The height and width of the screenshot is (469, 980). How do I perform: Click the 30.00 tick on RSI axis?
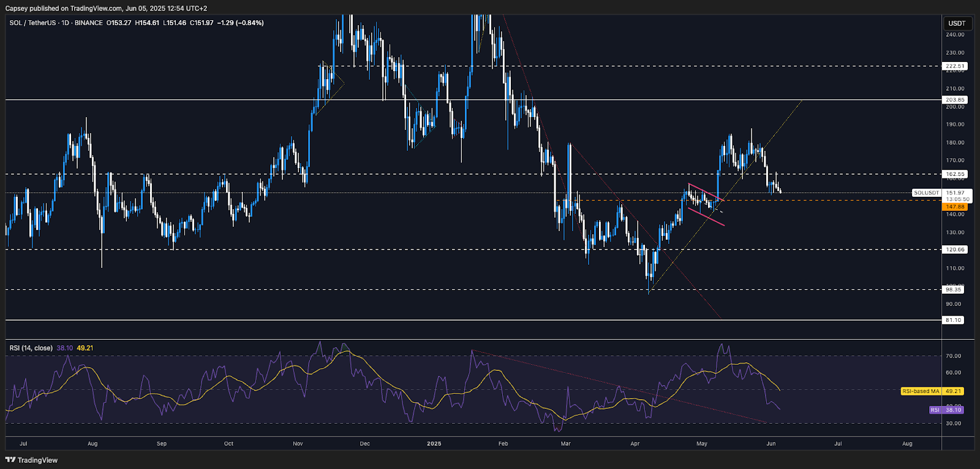click(953, 424)
